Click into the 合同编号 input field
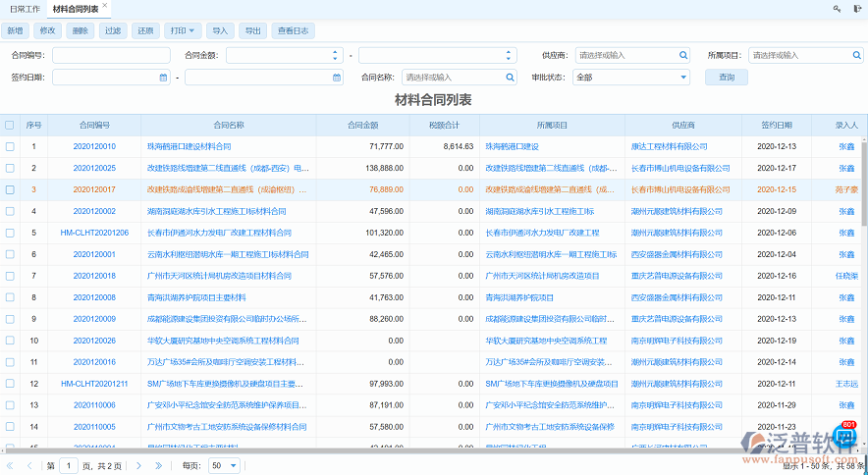This screenshot has width=868, height=475. [x=111, y=56]
